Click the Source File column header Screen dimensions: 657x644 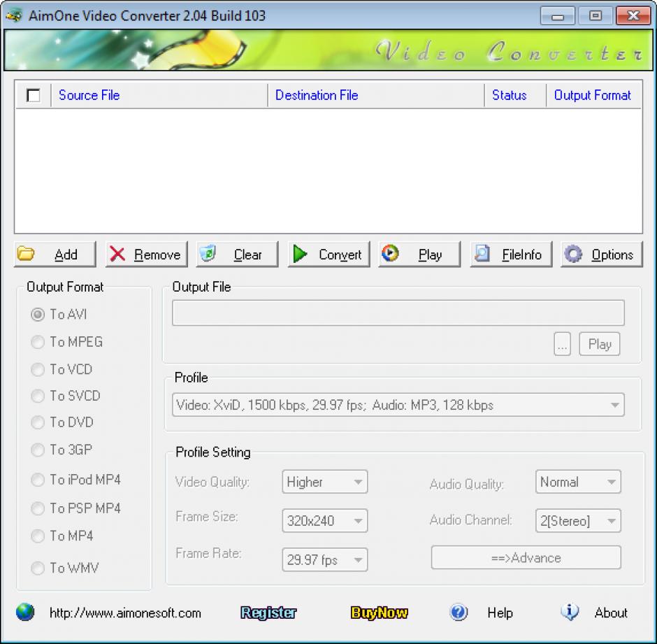click(x=159, y=95)
